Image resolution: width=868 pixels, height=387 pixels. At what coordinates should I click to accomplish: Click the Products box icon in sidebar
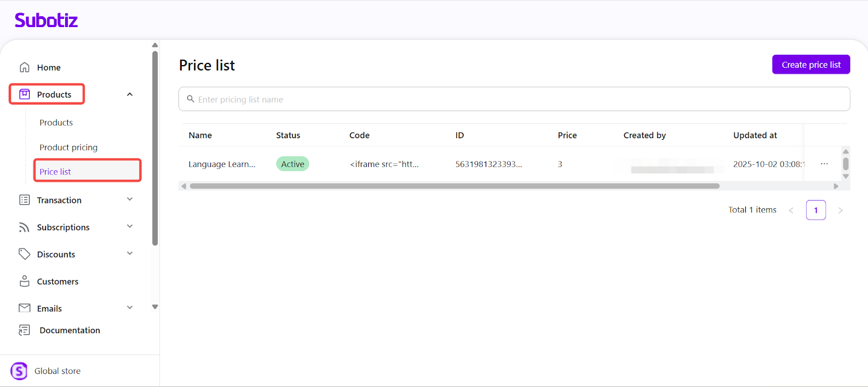click(x=24, y=94)
